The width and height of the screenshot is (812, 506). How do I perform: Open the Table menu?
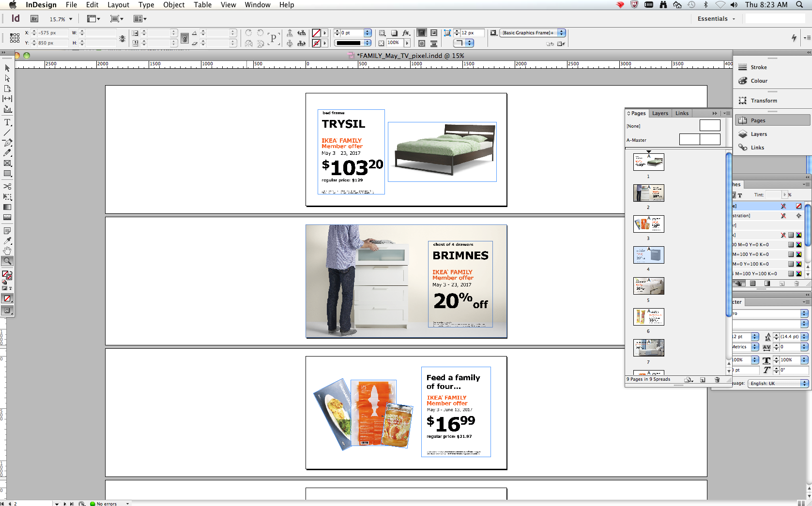click(x=202, y=5)
